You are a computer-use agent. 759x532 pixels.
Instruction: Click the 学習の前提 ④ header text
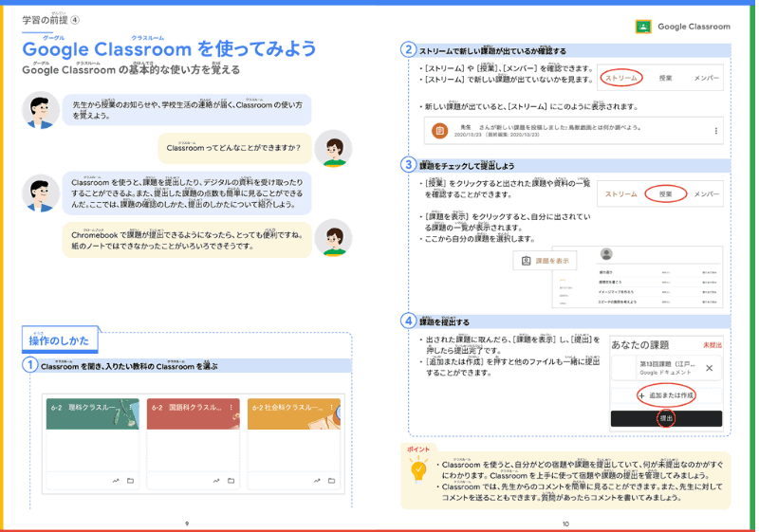coord(51,19)
